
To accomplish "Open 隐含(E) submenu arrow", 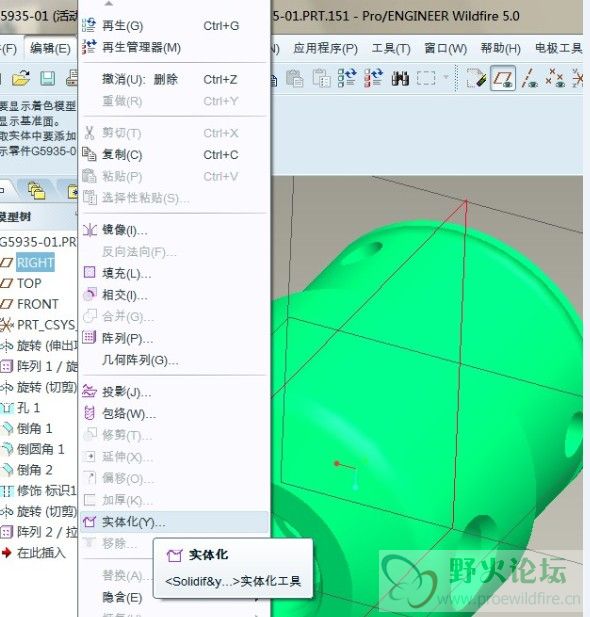I will pos(257,599).
